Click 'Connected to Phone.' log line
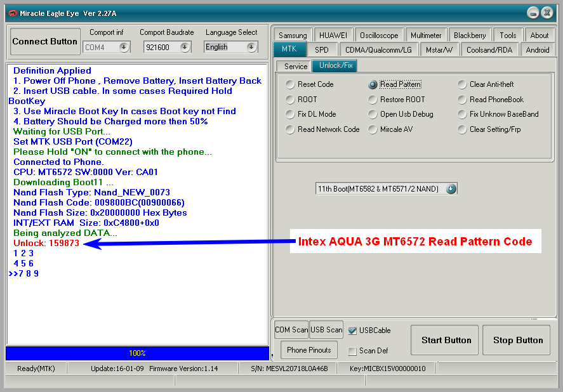Screen dimensions: 563x392 click(58, 162)
